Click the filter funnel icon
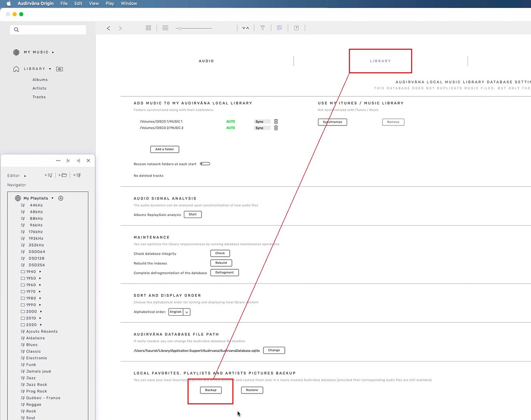Viewport: 531px width, 420px height. (x=263, y=28)
